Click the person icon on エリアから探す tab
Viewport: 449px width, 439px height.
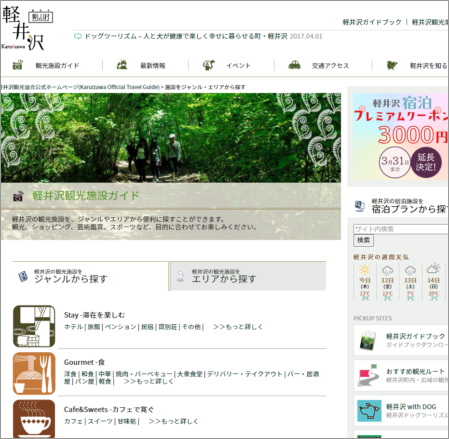[180, 276]
